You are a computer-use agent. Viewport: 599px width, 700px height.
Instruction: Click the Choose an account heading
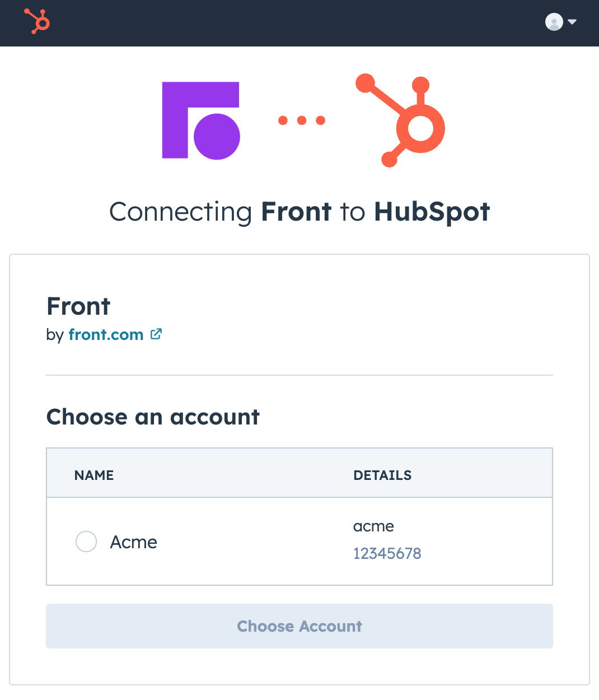[x=153, y=417]
